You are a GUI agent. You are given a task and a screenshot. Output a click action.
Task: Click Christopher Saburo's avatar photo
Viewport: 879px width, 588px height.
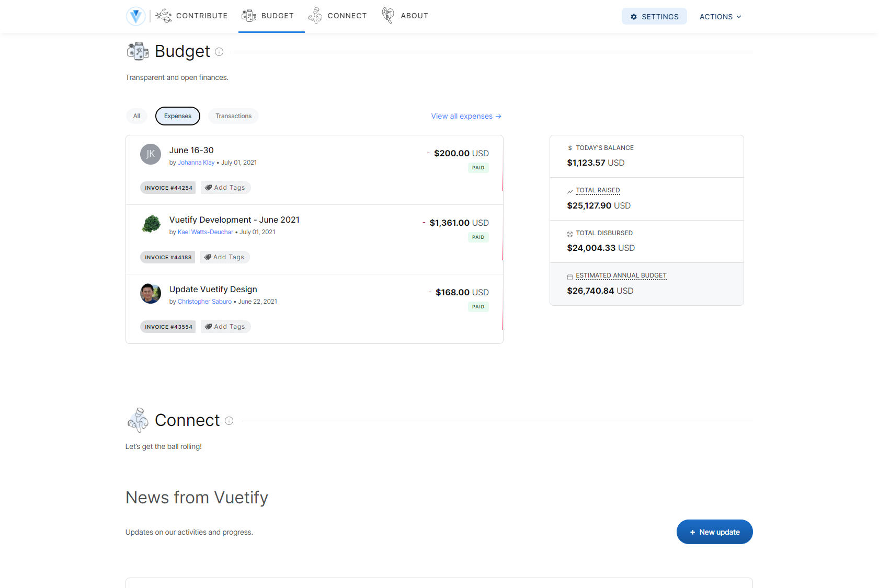pos(151,293)
